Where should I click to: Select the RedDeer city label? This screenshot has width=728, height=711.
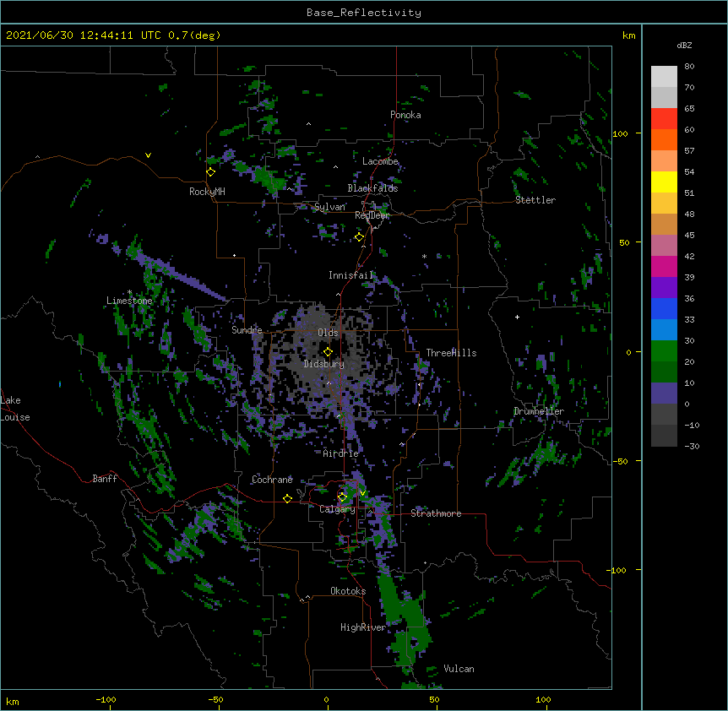[372, 215]
